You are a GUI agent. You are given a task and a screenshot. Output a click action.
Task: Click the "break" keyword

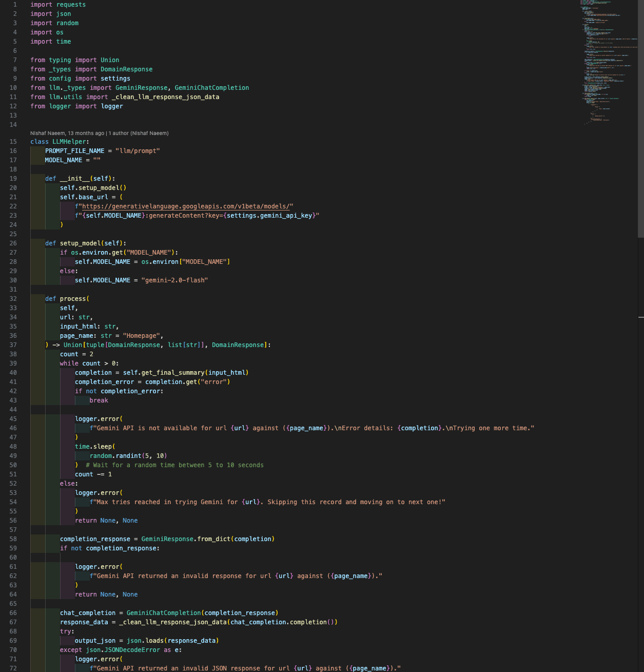[99, 400]
